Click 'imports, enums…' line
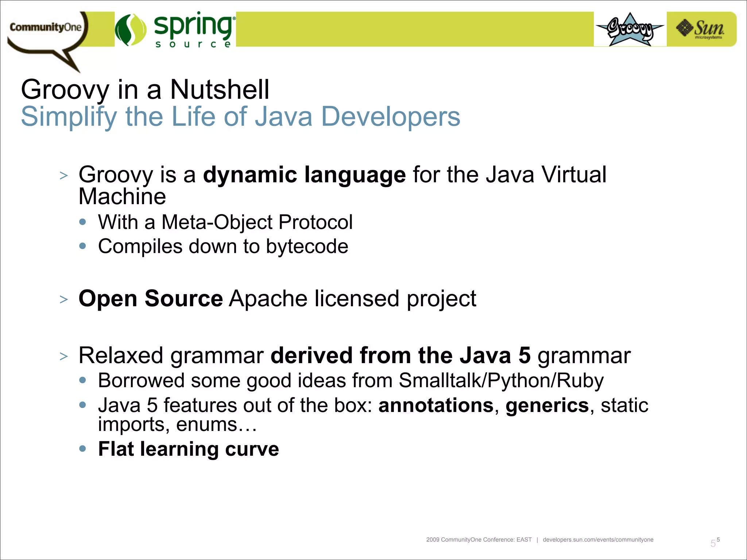This screenshot has width=747, height=560. tap(177, 425)
